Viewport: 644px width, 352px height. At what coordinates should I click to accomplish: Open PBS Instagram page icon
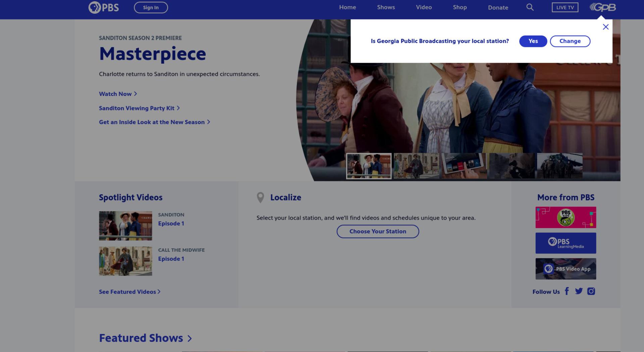(x=591, y=291)
